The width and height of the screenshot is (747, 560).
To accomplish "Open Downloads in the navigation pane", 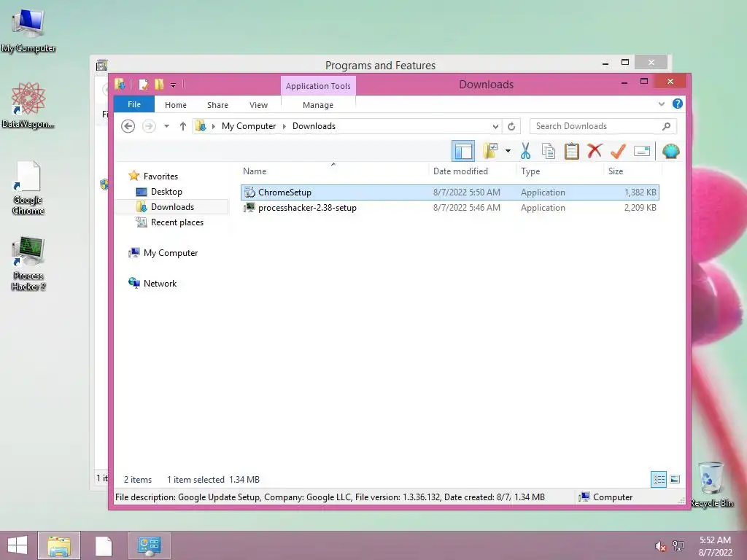I will (x=172, y=206).
